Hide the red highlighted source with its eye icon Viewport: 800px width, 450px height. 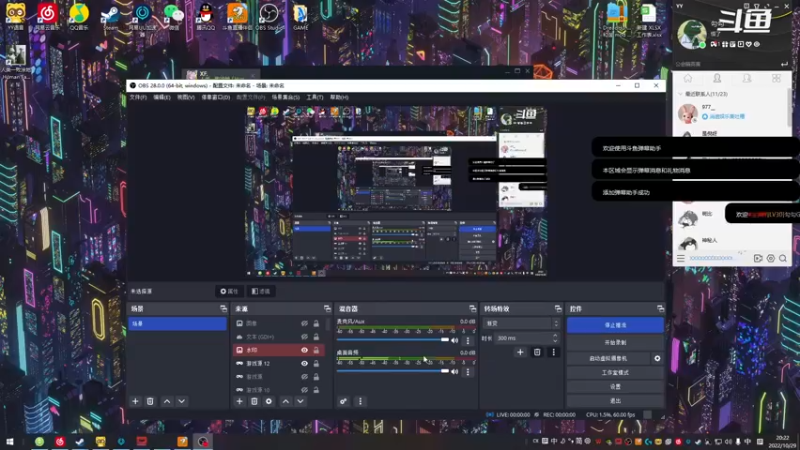pos(305,350)
